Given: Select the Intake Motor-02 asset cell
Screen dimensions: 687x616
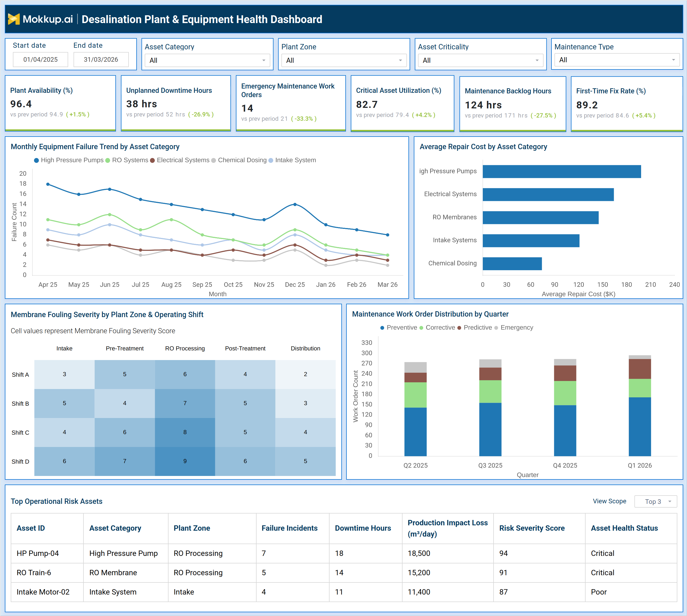Looking at the screenshot, I should click(47, 592).
